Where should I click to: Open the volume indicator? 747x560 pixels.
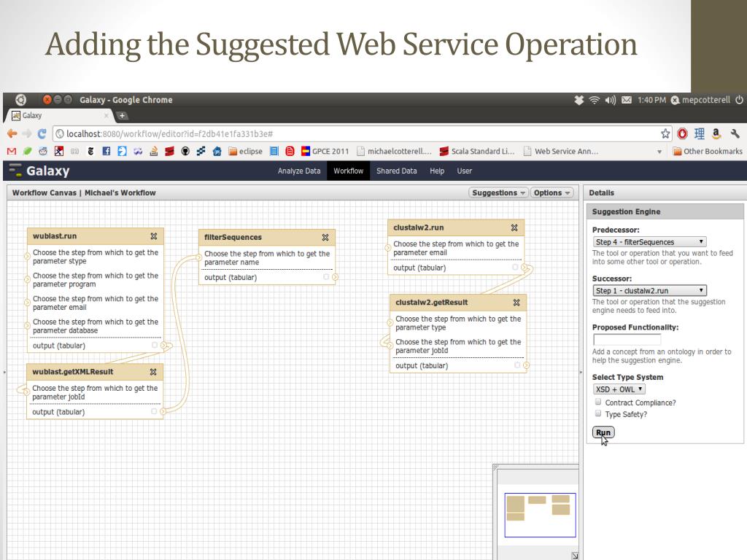[x=611, y=100]
